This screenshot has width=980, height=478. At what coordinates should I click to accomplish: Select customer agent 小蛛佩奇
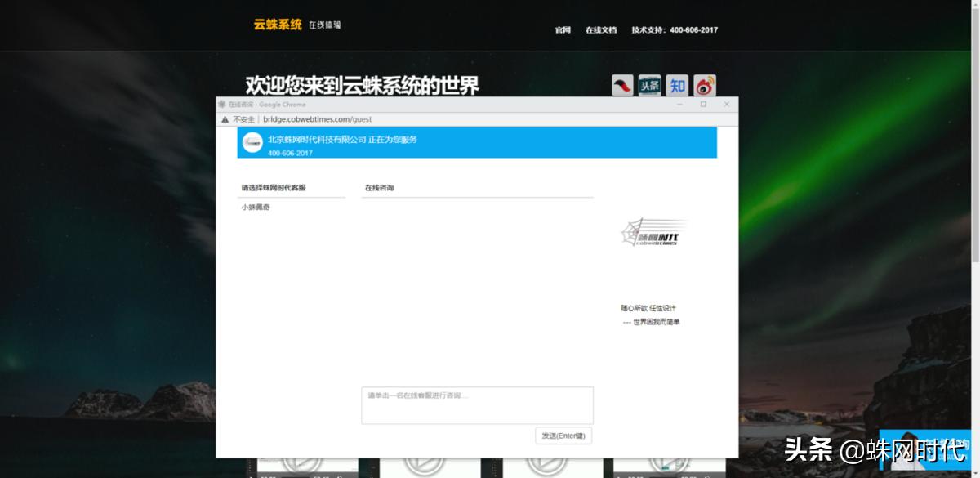point(255,208)
